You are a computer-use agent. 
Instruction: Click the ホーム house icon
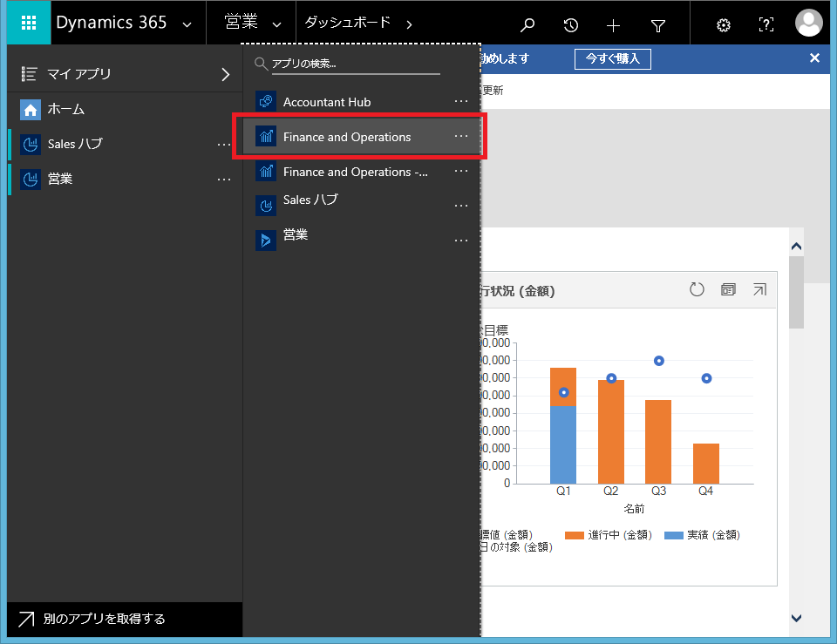(31, 110)
